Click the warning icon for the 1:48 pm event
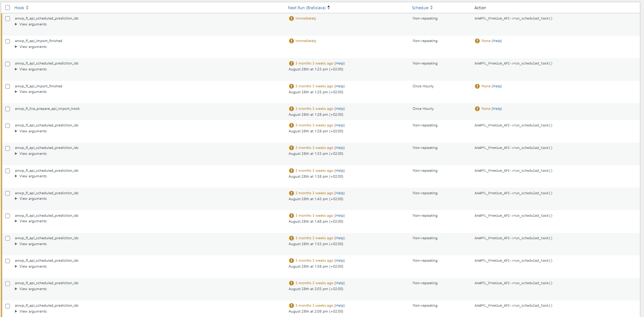The width and height of the screenshot is (644, 317). 291,216
